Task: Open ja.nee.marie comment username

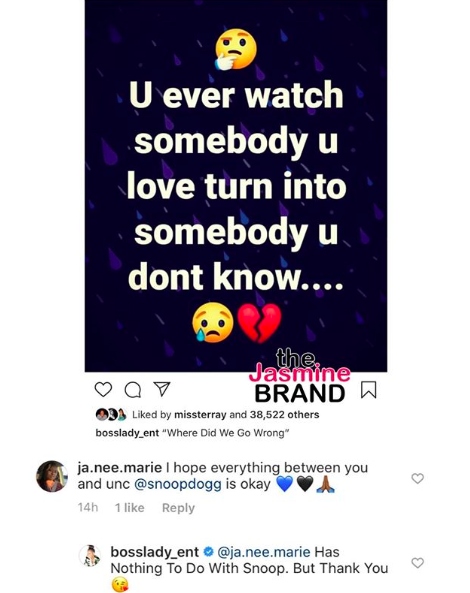Action: tap(119, 468)
